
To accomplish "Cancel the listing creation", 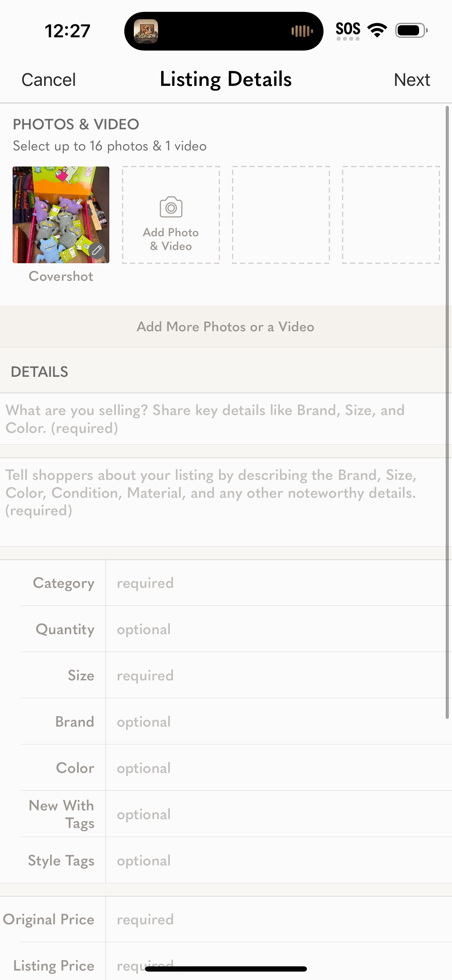I will (x=49, y=80).
